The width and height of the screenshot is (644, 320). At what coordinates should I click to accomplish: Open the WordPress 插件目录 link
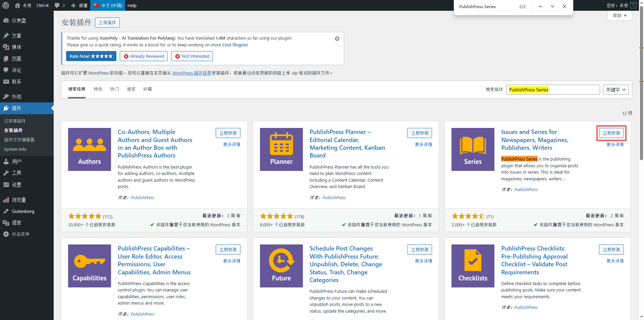192,73
